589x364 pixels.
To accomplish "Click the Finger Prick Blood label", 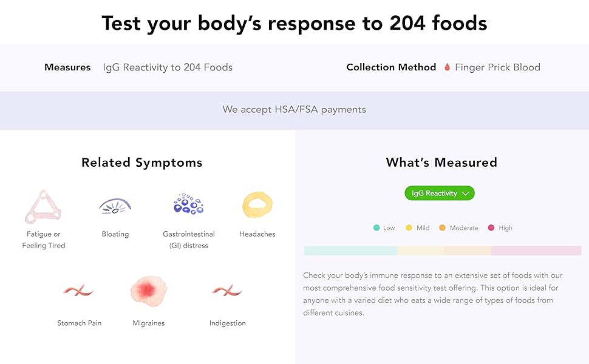I will [x=497, y=67].
